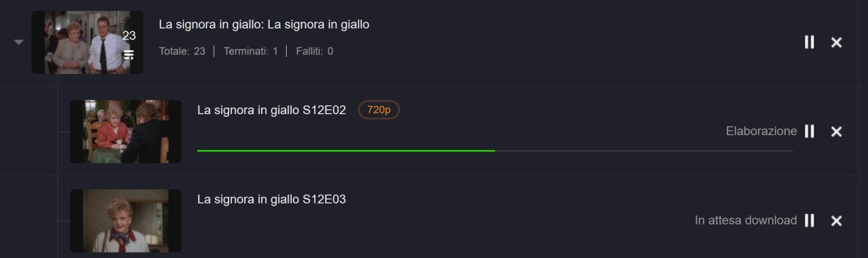Screen dimensions: 868x258
Task: Remove the S12E03 episode from queue
Action: pyautogui.click(x=837, y=220)
